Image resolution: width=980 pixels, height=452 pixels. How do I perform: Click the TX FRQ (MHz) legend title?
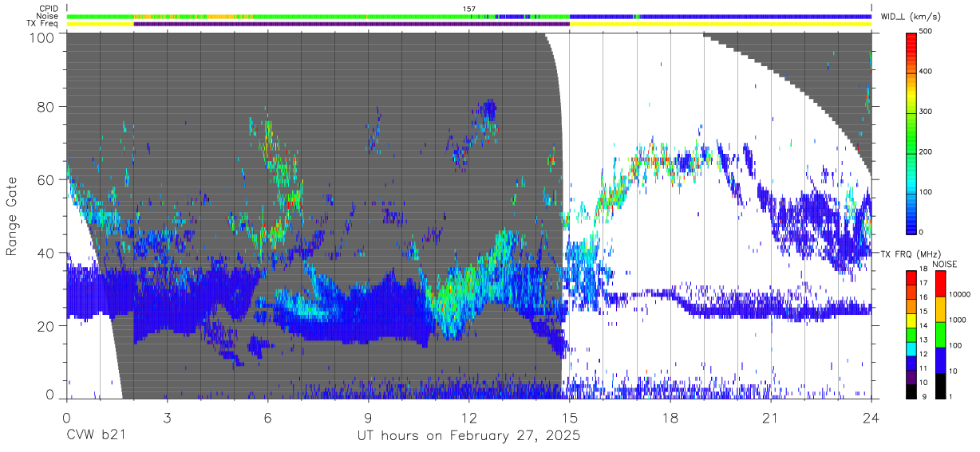[910, 254]
